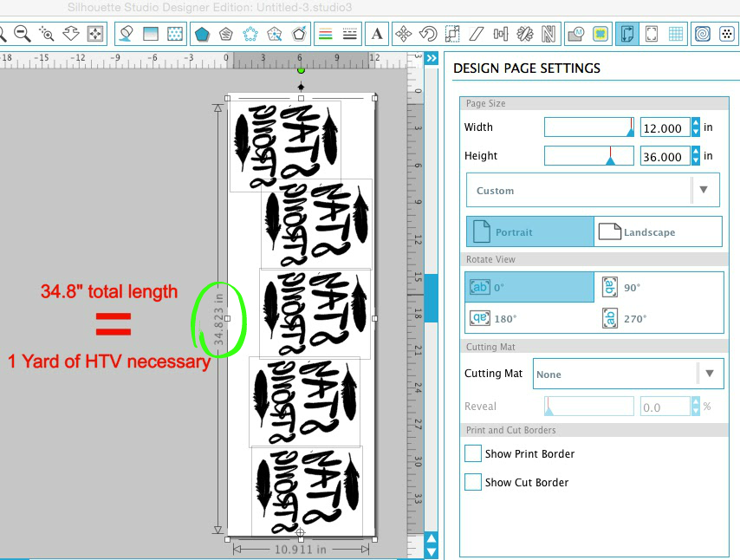
Task: Open the Text Style 'A' icon
Action: point(377,34)
